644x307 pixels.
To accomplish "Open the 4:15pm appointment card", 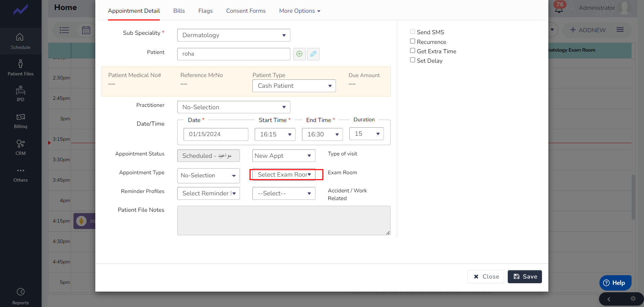I will 85,221.
